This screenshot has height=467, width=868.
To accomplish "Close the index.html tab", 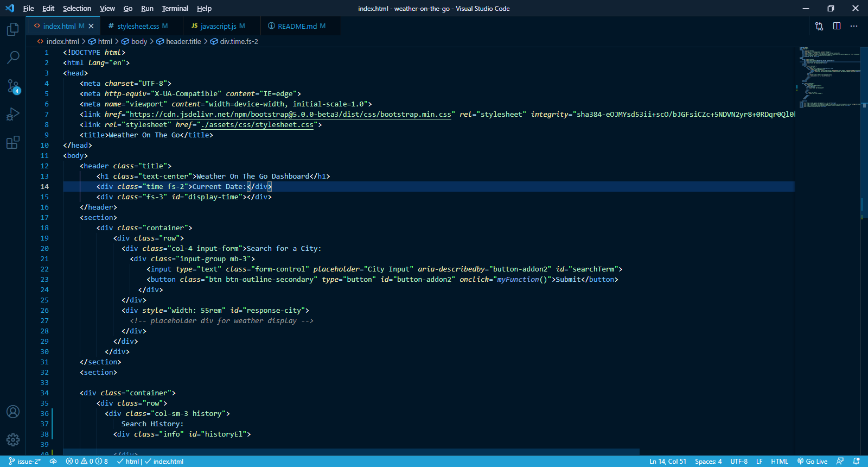I will (x=91, y=26).
